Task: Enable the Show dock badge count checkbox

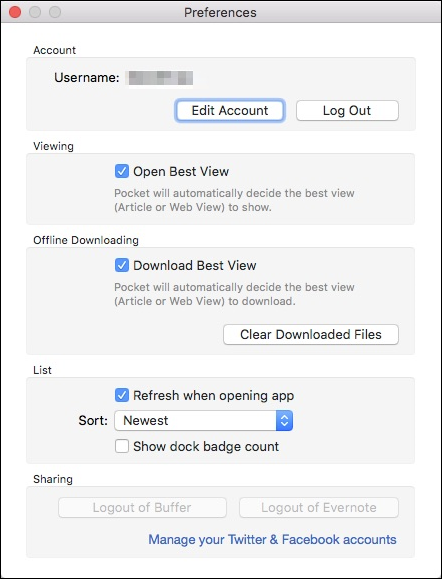Action: [121, 446]
